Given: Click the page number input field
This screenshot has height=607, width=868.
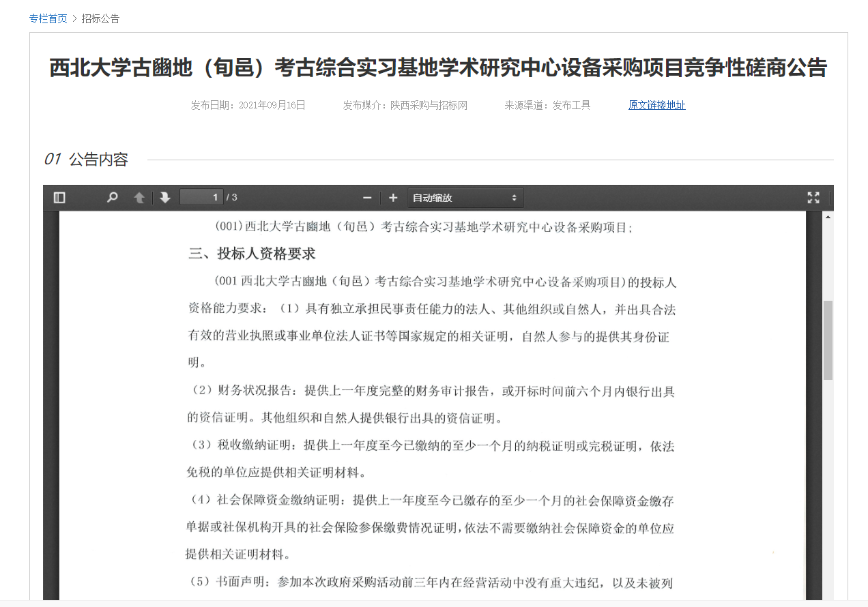Looking at the screenshot, I should (x=201, y=198).
